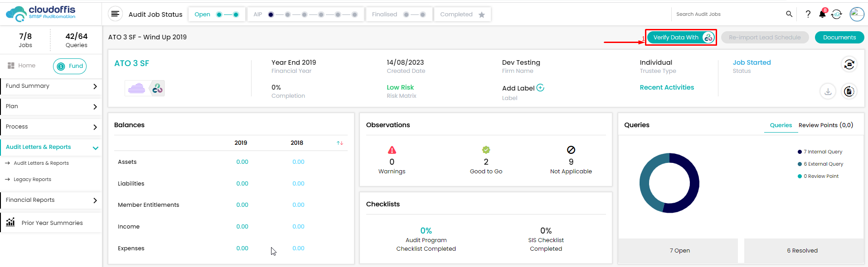Screen dimensions: 868x267
Task: Click the download icon in fund card
Action: [828, 91]
